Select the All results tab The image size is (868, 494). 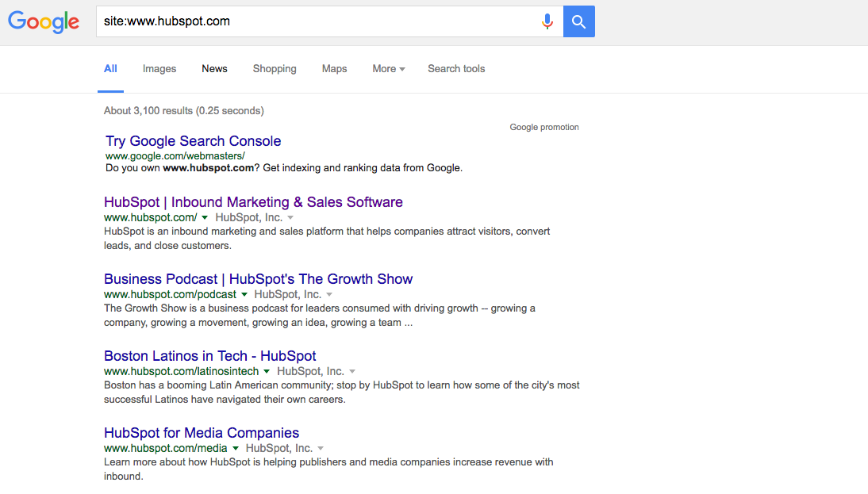pyautogui.click(x=110, y=69)
